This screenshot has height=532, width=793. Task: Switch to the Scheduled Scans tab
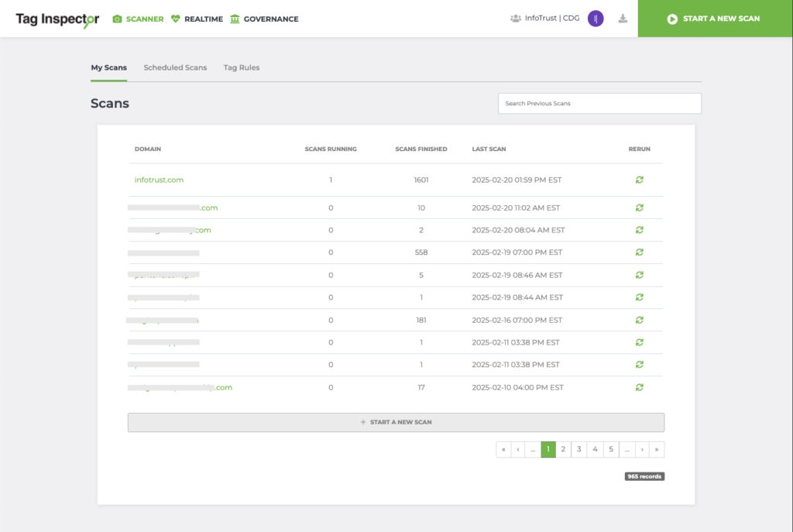[x=175, y=67]
